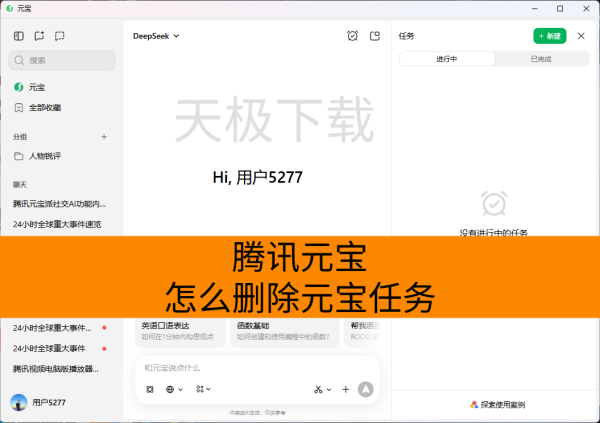The width and height of the screenshot is (600, 423).
Task: Click the screenshot capture icon in sidebar
Action: pos(60,36)
